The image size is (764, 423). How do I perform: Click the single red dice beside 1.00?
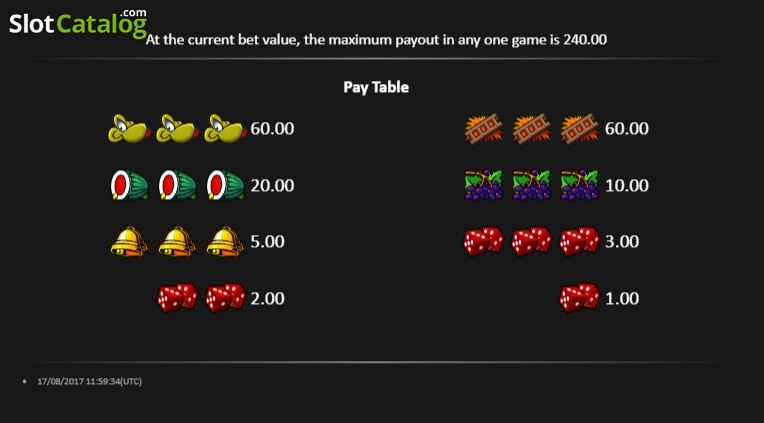tap(579, 298)
